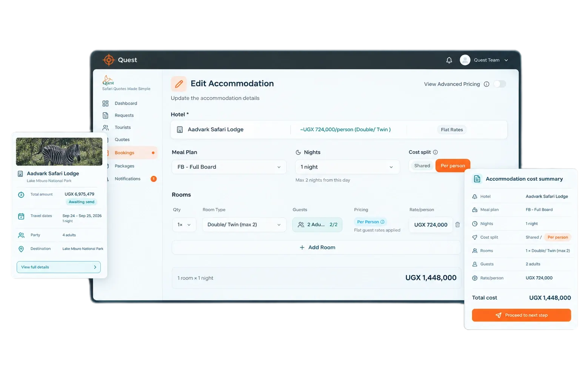Click the Quest Team avatar
The width and height of the screenshot is (588, 381).
pos(465,60)
